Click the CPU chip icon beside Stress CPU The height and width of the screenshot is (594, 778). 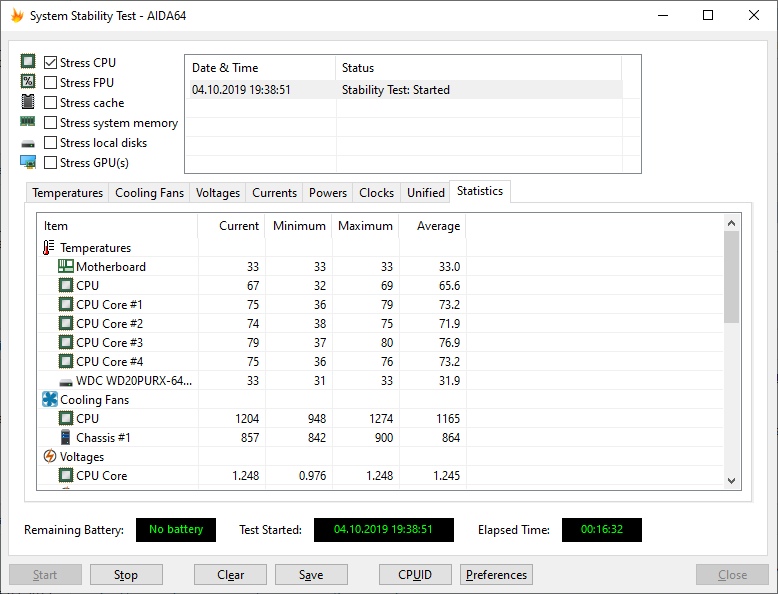tap(28, 62)
